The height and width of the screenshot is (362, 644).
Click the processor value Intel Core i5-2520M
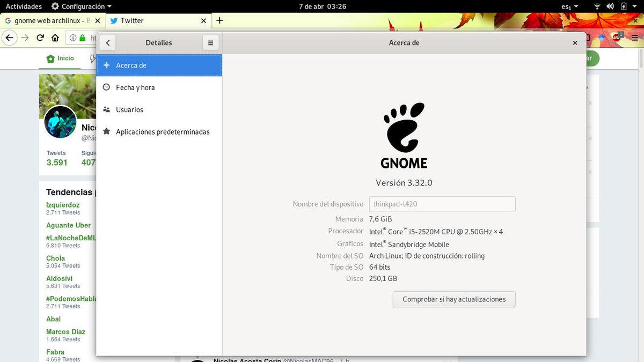pyautogui.click(x=436, y=231)
